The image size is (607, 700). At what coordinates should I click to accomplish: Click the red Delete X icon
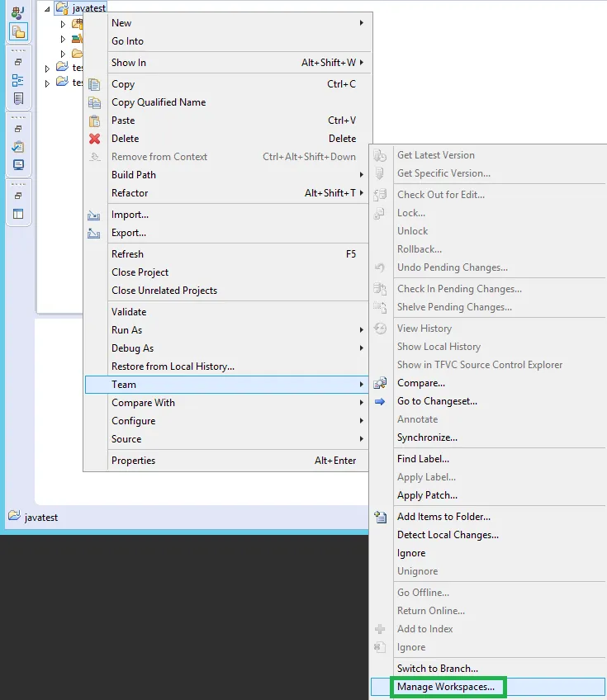point(94,139)
